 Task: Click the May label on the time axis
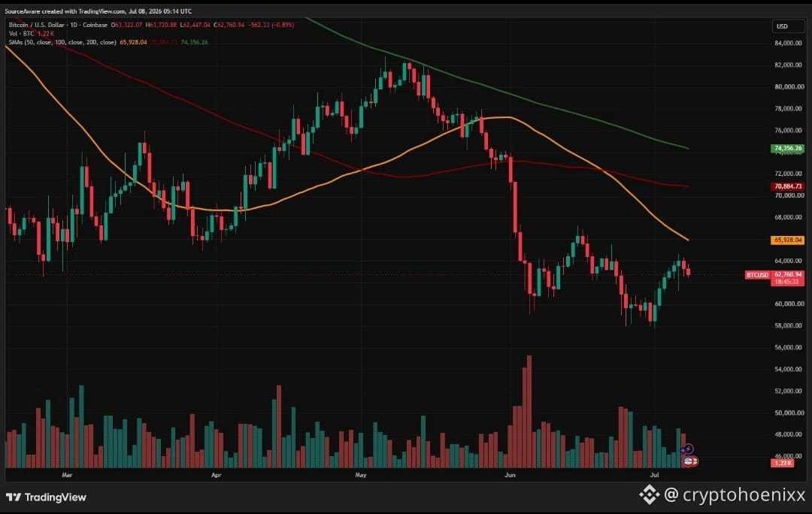[x=361, y=475]
